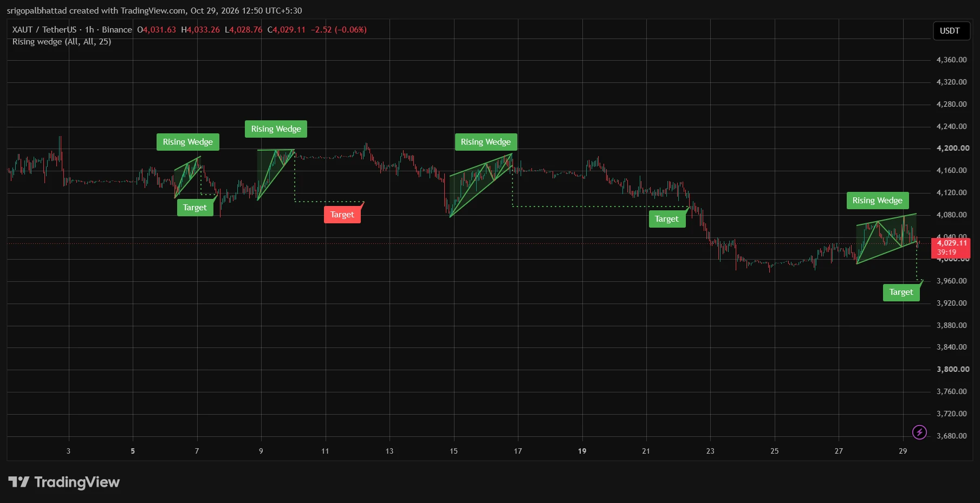Click the Rising wedge indicator legend
Screen dimensions: 980x503
62,42
